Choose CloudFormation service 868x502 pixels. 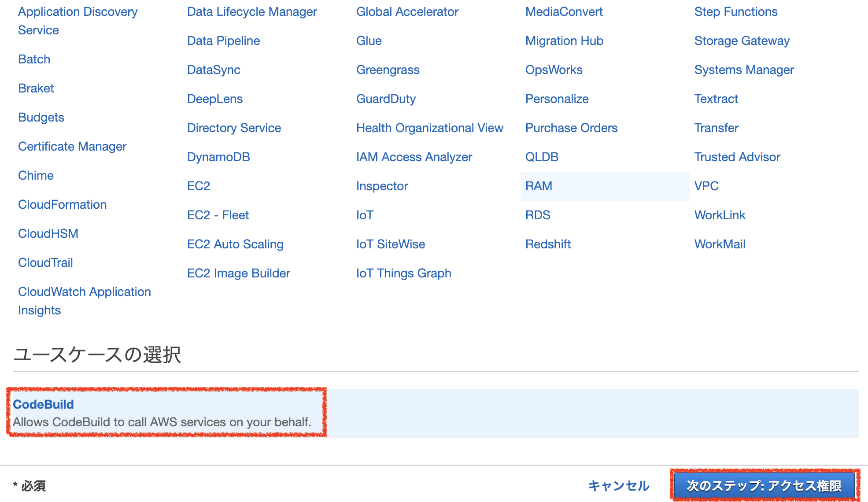click(x=63, y=204)
